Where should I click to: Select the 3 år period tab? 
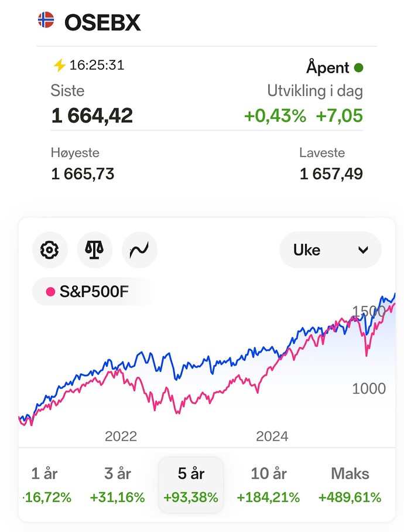click(117, 485)
